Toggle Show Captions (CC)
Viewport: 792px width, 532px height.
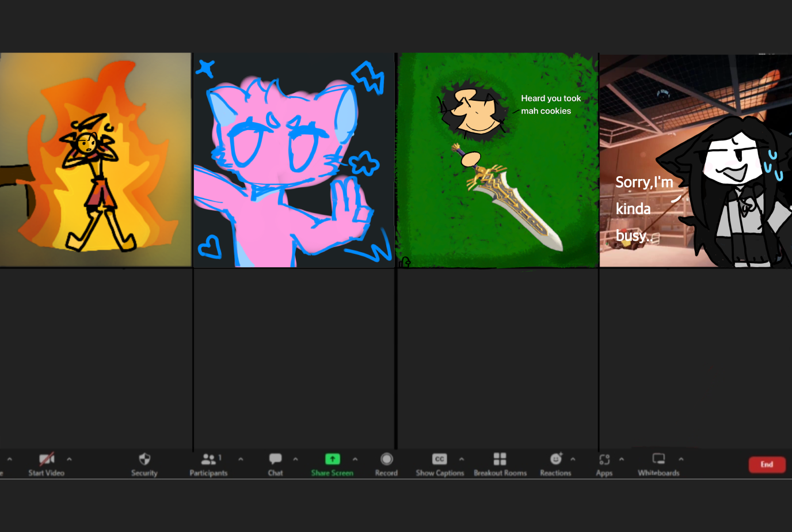coord(439,459)
